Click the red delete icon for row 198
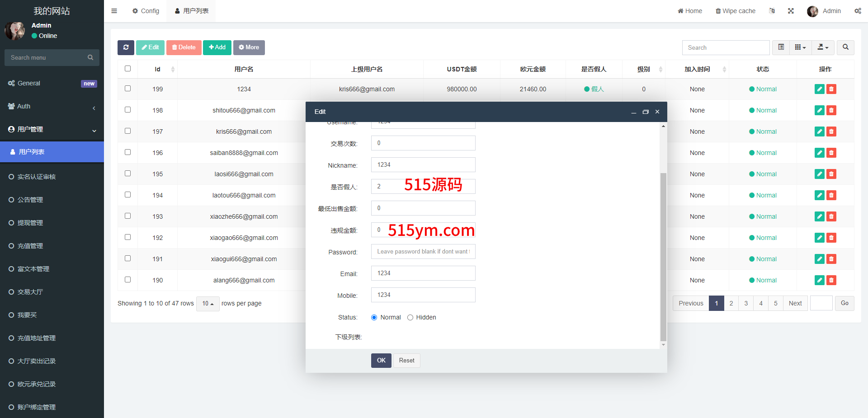The width and height of the screenshot is (868, 418). pos(831,110)
